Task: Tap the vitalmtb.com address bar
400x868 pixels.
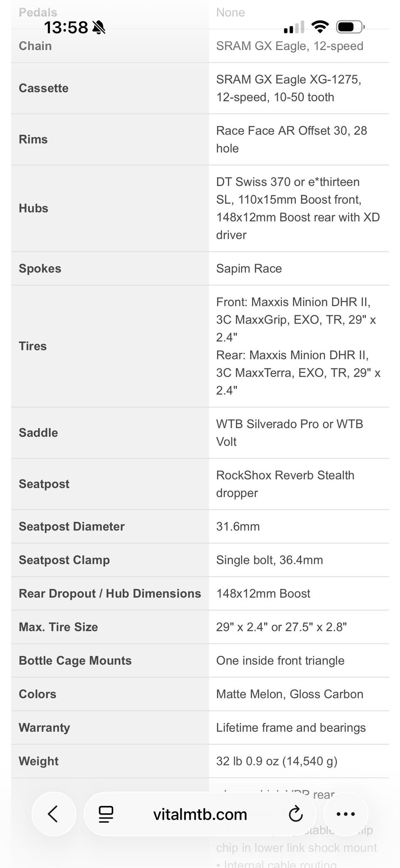Action: coord(200,814)
